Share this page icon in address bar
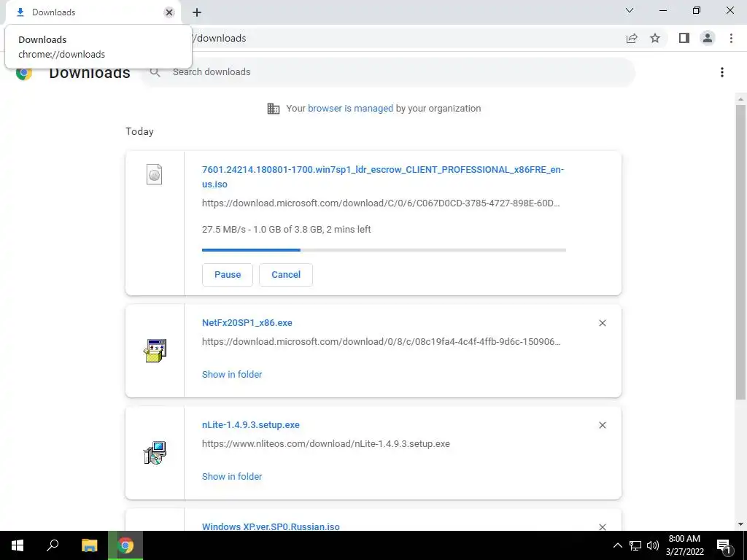Screen dimensions: 747x560 [x=632, y=38]
